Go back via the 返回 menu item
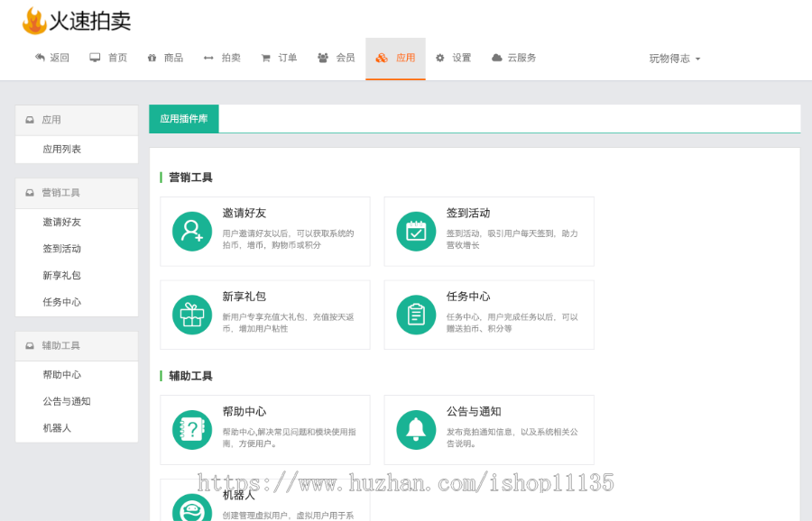812x521 pixels. (x=51, y=58)
